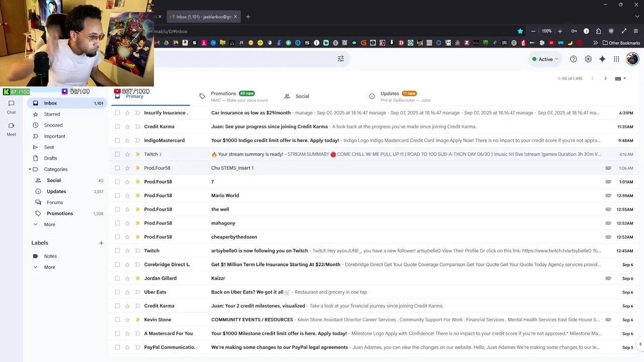644x362 pixels.
Task: Switch to Promotions tab
Action: (233, 96)
